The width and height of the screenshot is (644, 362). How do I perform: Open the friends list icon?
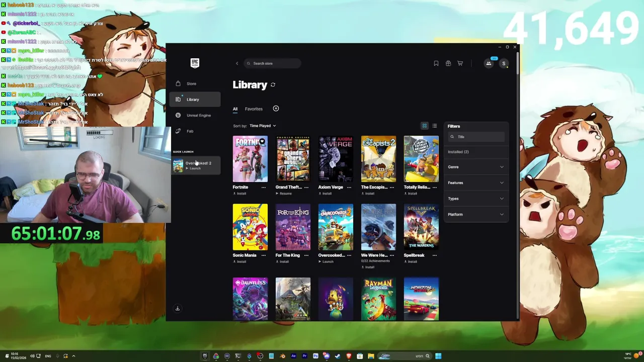tap(489, 63)
